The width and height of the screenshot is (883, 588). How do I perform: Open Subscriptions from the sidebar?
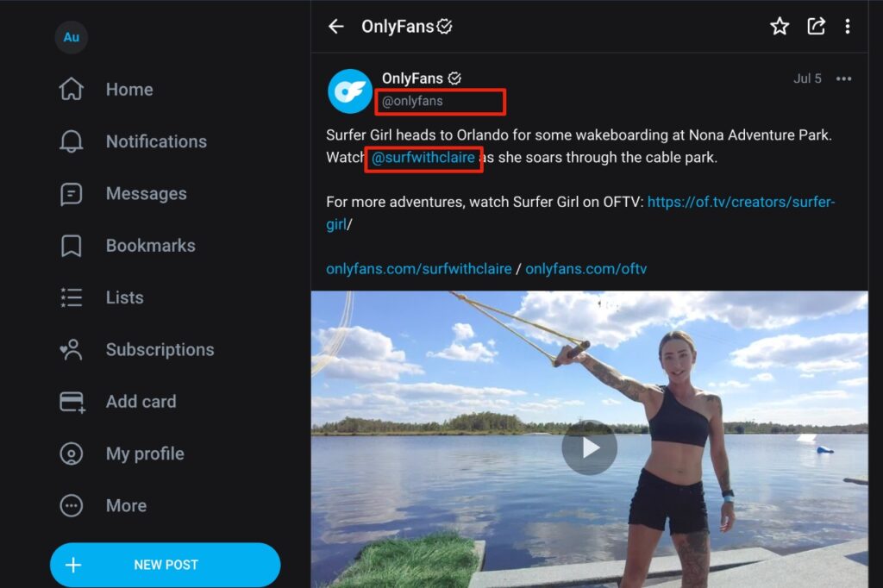click(x=160, y=350)
